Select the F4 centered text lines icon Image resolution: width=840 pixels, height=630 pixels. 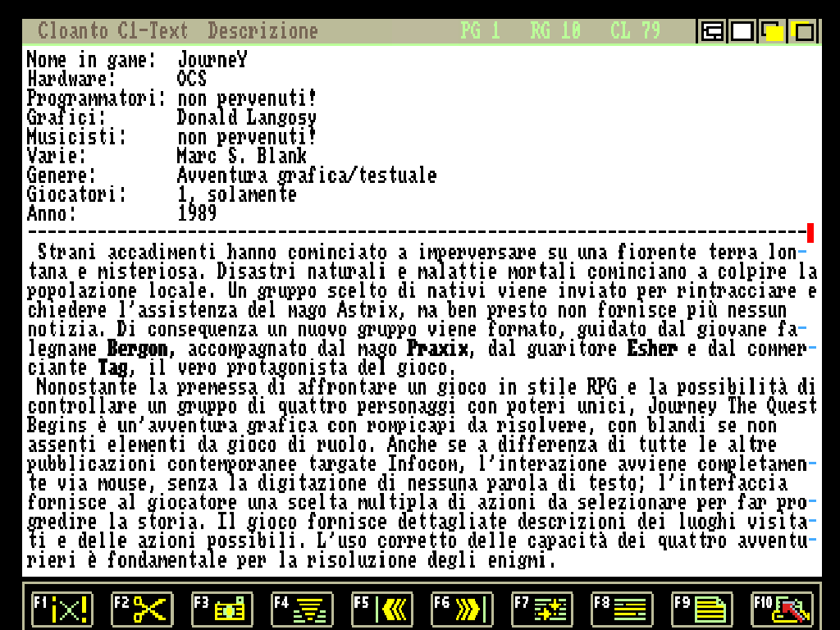[x=302, y=609]
